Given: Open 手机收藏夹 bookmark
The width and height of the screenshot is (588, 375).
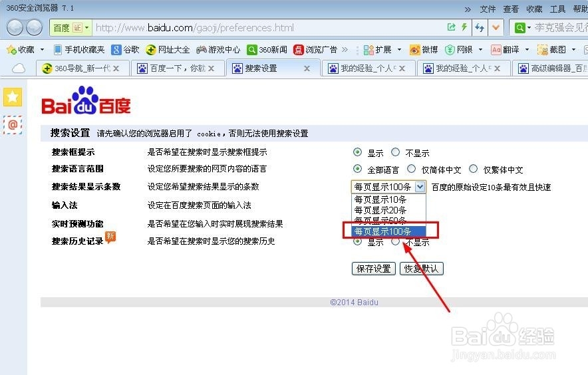Looking at the screenshot, I should click(79, 49).
